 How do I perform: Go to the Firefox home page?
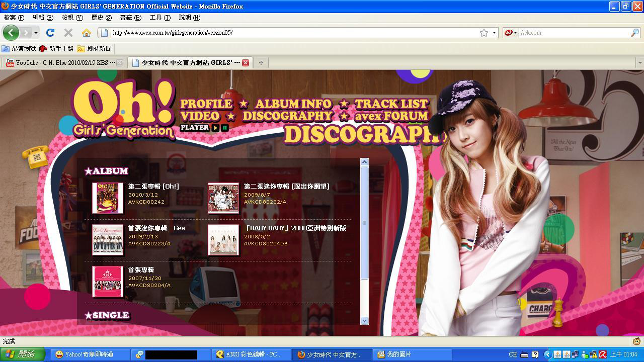(87, 33)
